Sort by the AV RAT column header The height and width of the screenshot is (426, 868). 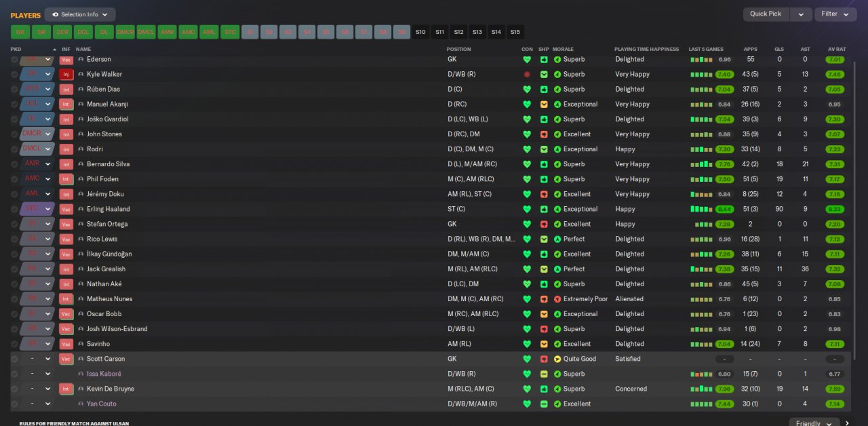pos(837,50)
